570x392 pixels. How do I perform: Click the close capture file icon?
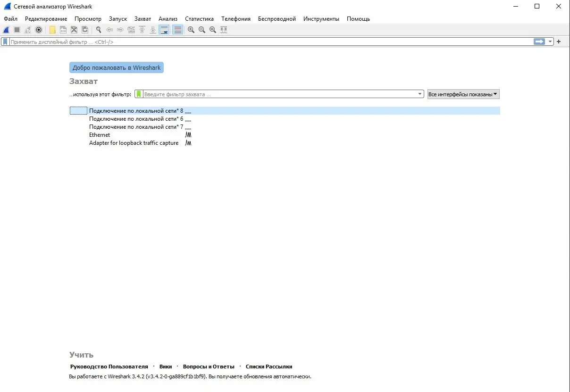[x=74, y=30]
